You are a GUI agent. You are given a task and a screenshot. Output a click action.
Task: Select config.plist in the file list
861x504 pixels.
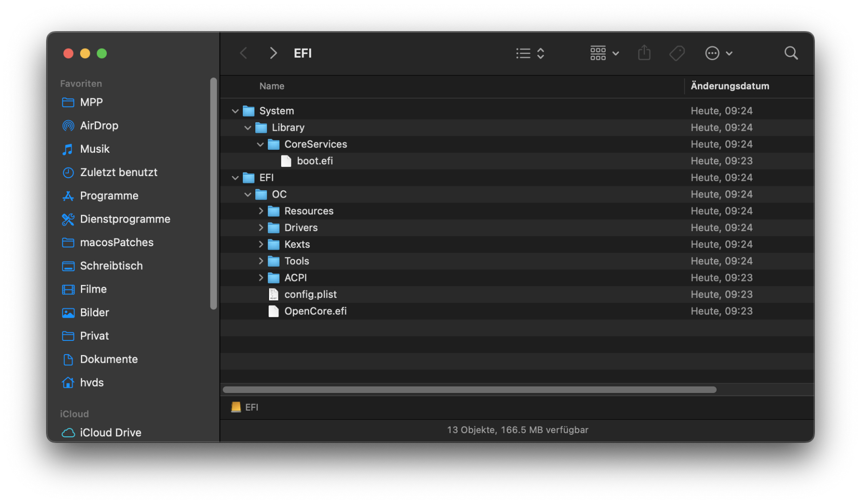[310, 294]
